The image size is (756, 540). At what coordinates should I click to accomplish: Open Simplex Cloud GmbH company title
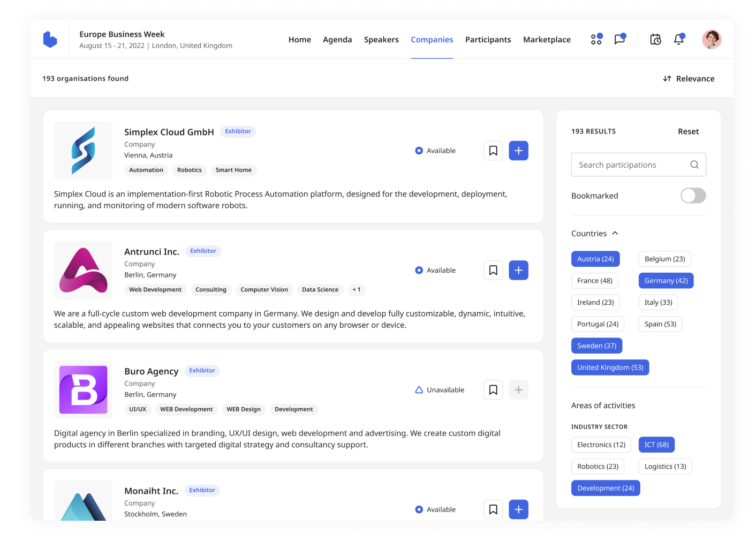pos(169,132)
